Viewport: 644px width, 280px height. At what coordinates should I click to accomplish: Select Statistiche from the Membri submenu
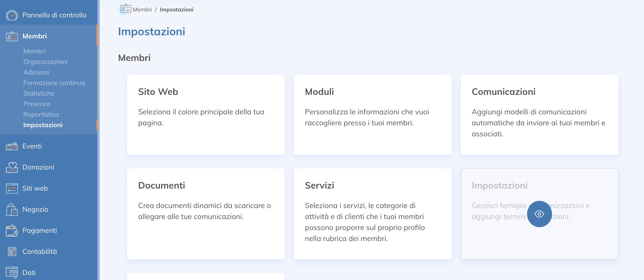tap(39, 93)
